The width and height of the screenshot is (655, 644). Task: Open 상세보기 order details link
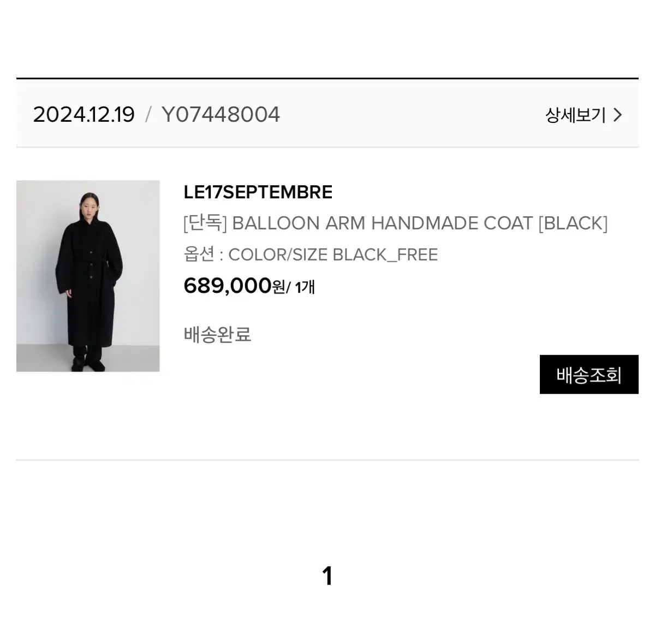click(583, 115)
